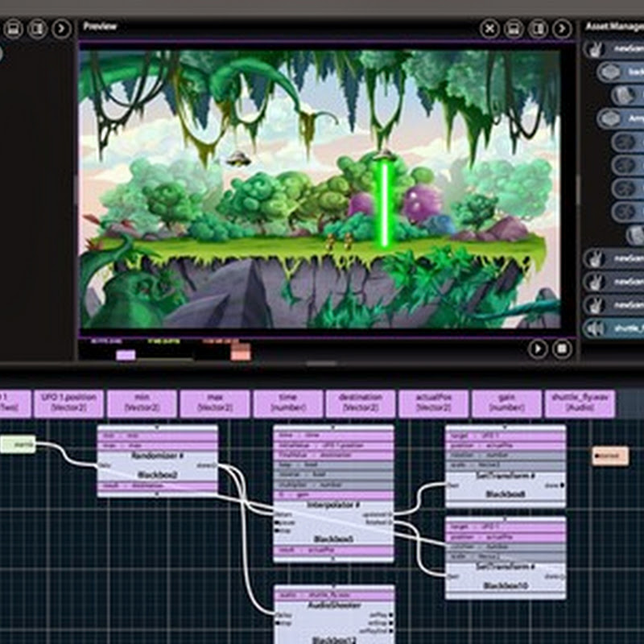The height and width of the screenshot is (644, 644).
Task: Click the save icon in the Preview panel header
Action: pos(514,29)
